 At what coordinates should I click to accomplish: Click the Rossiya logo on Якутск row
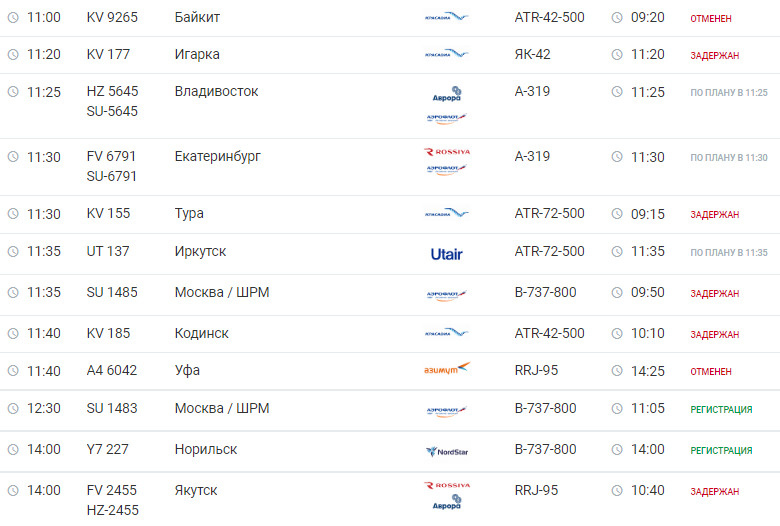447,485
